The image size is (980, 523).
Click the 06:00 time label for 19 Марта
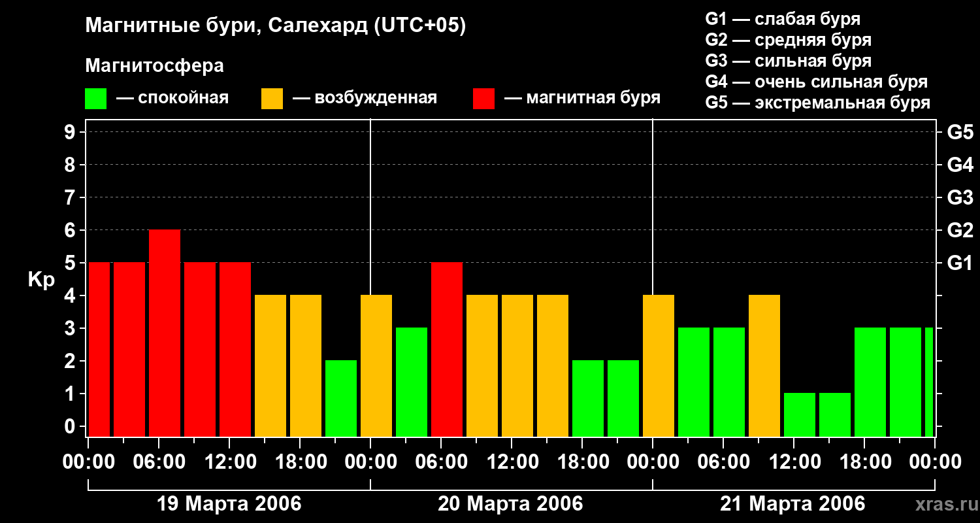pyautogui.click(x=159, y=462)
